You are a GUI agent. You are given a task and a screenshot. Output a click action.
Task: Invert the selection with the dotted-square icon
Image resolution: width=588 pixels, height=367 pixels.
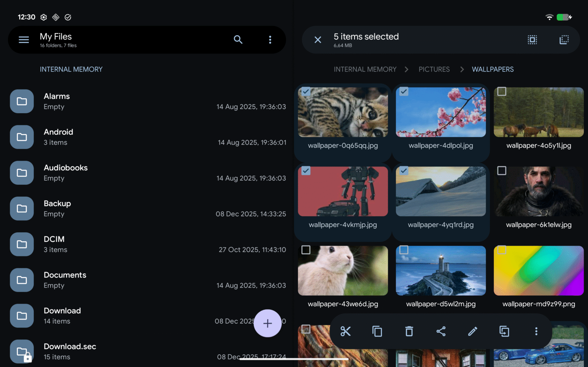pos(564,39)
